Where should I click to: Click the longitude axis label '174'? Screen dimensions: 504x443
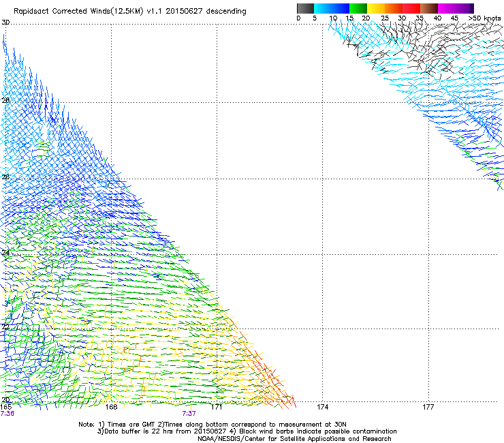322,407
